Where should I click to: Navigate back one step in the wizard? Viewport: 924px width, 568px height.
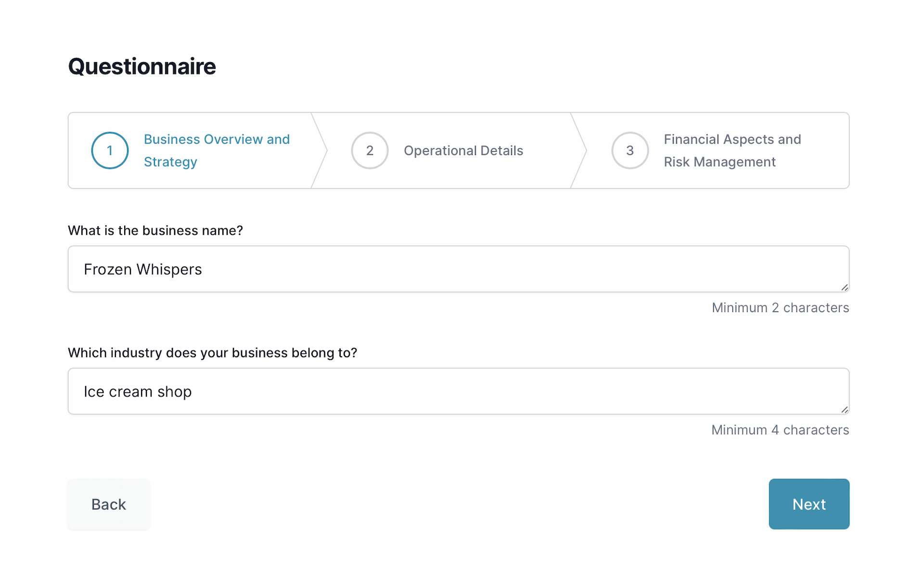click(108, 504)
